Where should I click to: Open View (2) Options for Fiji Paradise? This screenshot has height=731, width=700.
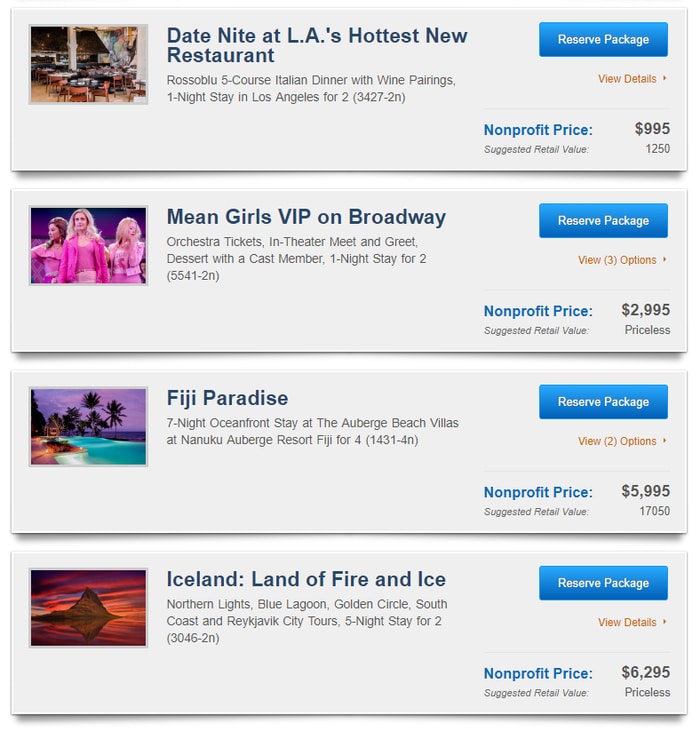pyautogui.click(x=617, y=441)
